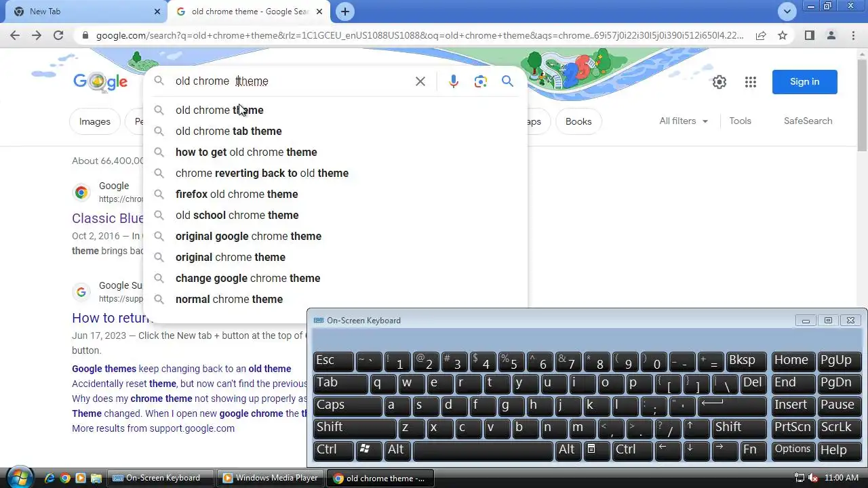The image size is (868, 488).
Task: Open the Google apps grid
Action: click(x=750, y=82)
